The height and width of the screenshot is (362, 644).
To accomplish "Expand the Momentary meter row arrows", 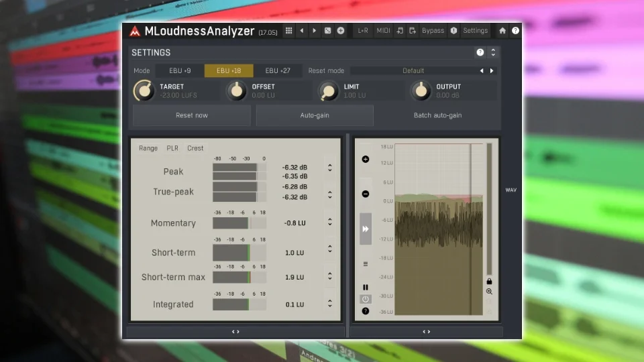I will 330,222.
